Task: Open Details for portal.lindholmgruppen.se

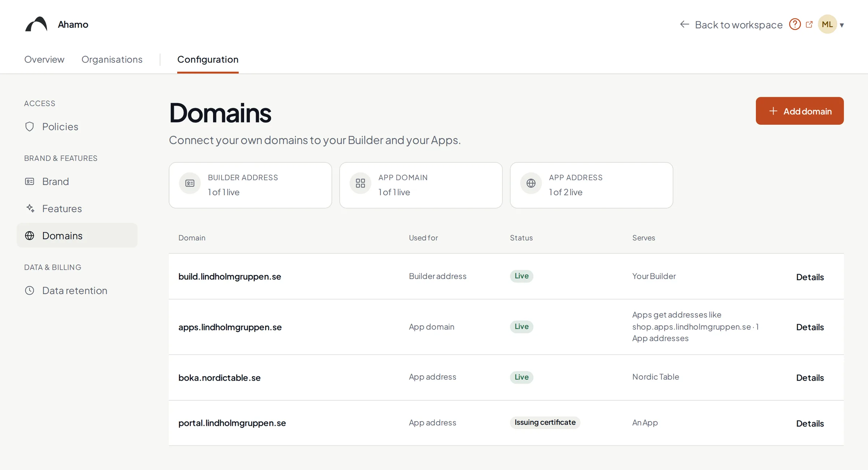Action: (810, 423)
